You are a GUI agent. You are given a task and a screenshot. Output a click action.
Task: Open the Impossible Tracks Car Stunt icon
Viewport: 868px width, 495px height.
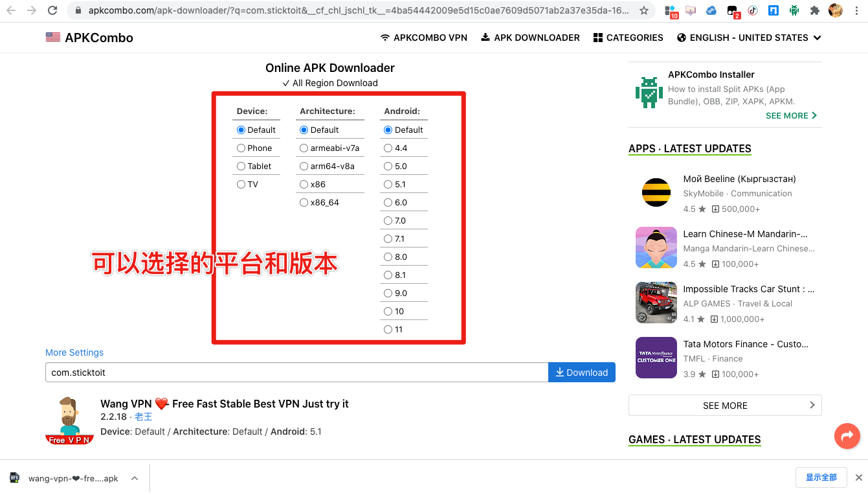[656, 303]
